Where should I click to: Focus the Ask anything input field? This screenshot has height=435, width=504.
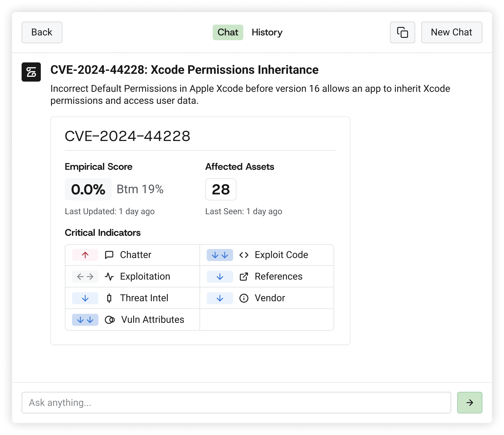[x=236, y=403]
